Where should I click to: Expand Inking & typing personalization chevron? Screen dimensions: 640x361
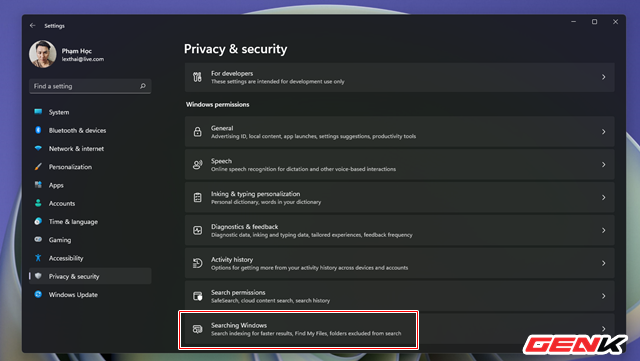pos(603,197)
